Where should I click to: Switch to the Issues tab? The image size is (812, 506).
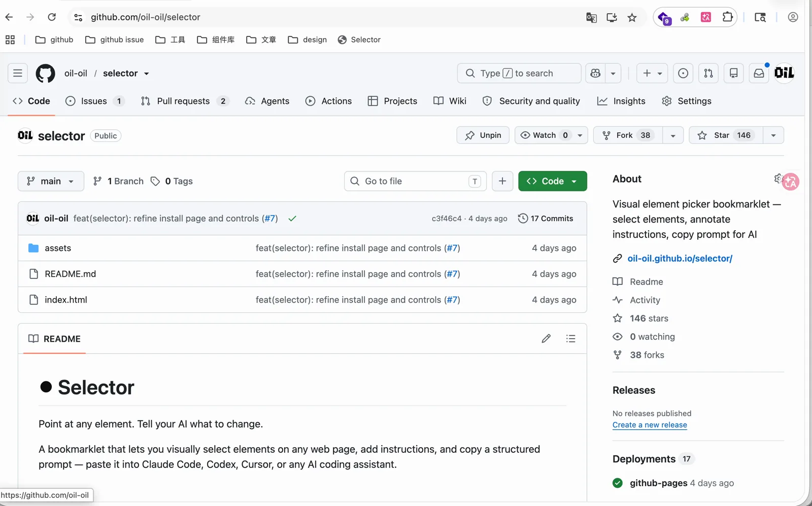[95, 101]
